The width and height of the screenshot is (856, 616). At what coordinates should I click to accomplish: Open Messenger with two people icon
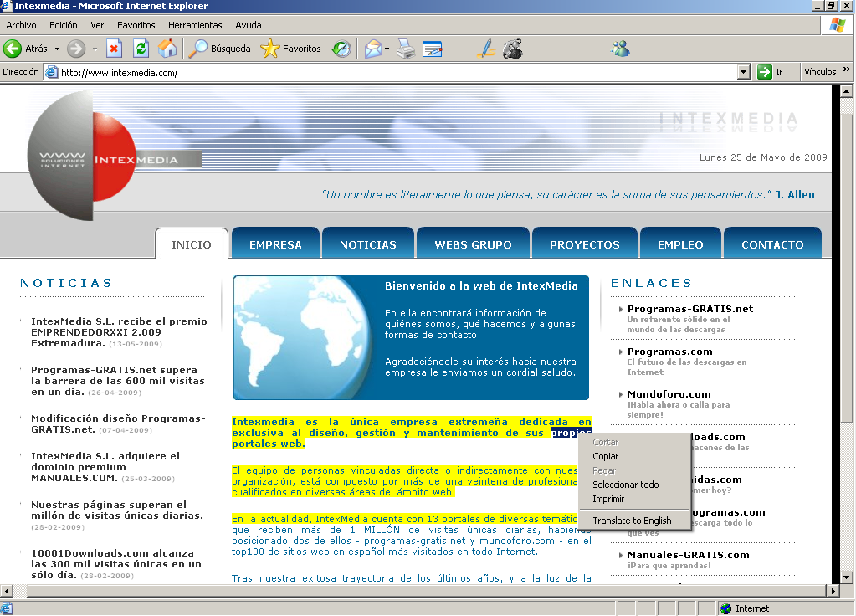point(620,49)
